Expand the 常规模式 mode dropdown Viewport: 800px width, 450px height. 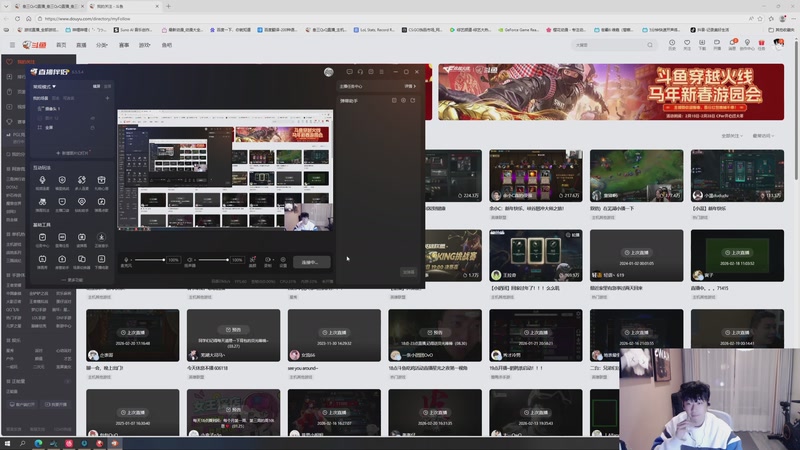click(x=44, y=87)
